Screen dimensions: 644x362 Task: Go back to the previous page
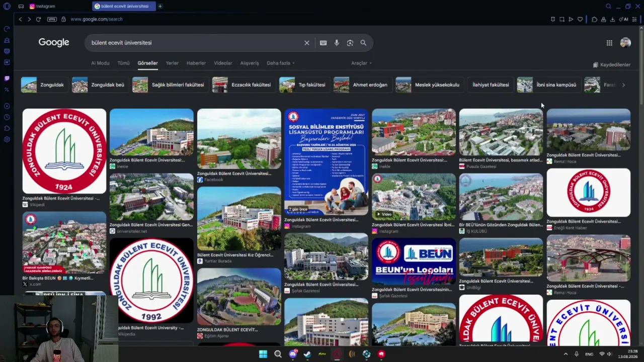(x=20, y=19)
